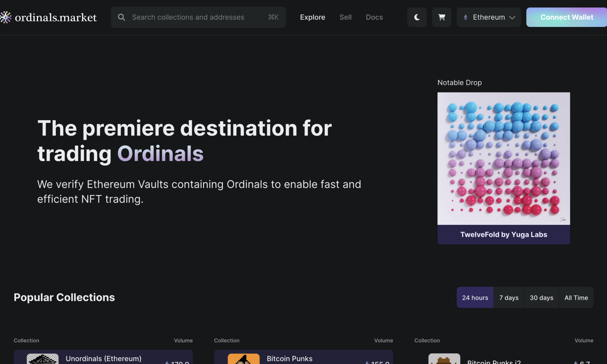This screenshot has width=607, height=364.
Task: Click the Unordinals collection thumbnail icon
Action: tap(42, 359)
